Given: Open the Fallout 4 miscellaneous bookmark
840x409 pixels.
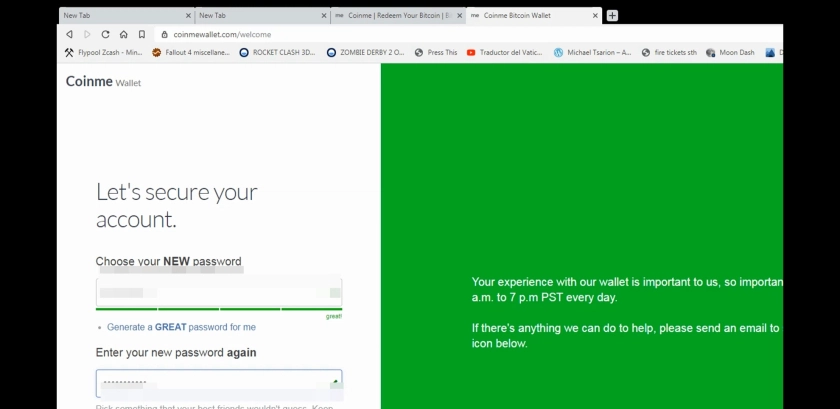Looking at the screenshot, I should point(191,53).
